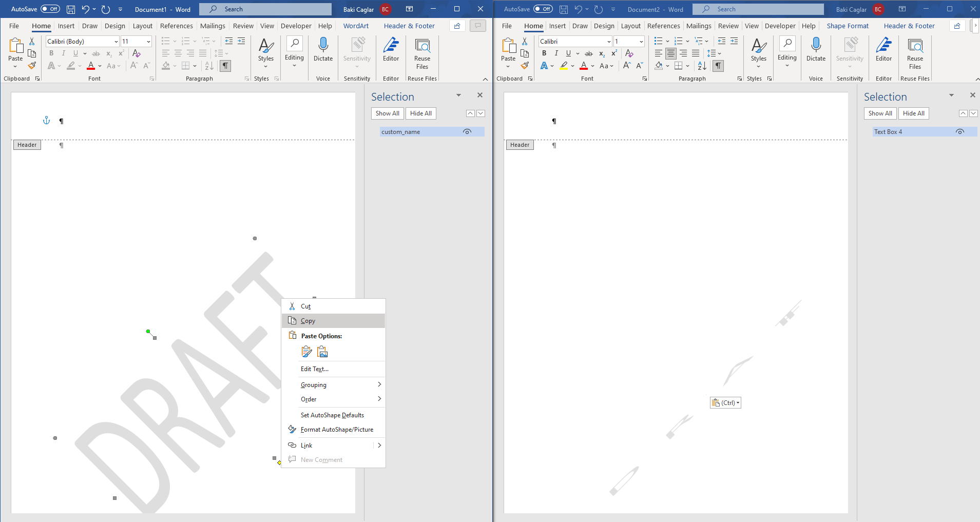Click Clear Formatting icon in Document2
Image resolution: width=980 pixels, height=522 pixels.
coord(629,53)
